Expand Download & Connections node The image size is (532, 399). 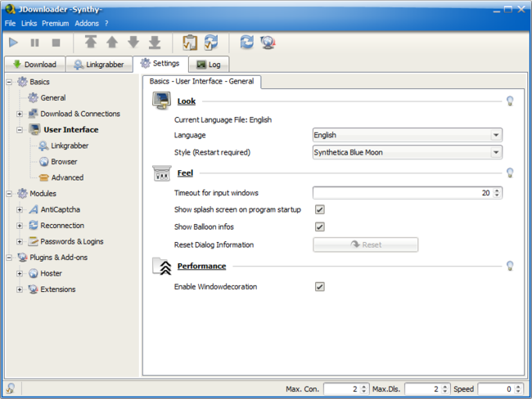tap(20, 114)
